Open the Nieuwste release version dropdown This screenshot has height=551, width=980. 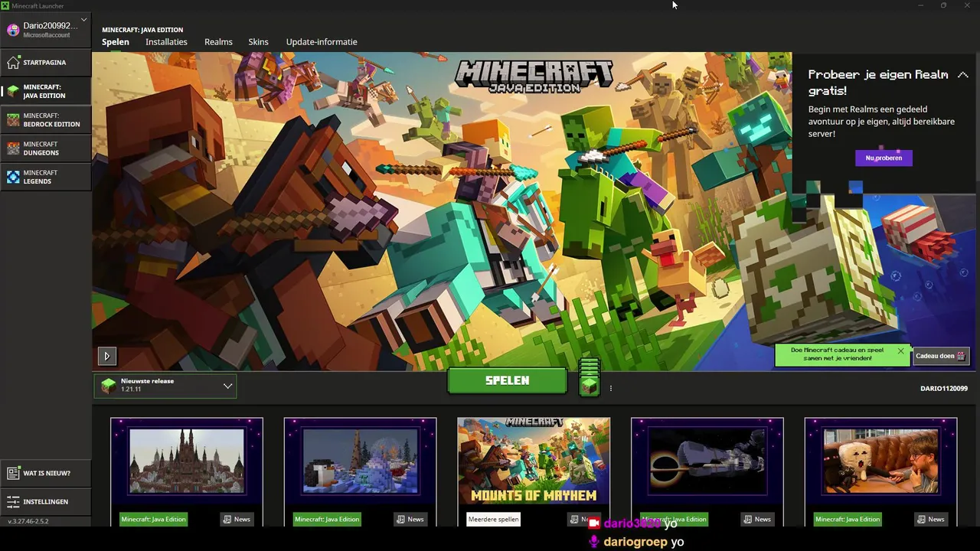click(x=165, y=386)
